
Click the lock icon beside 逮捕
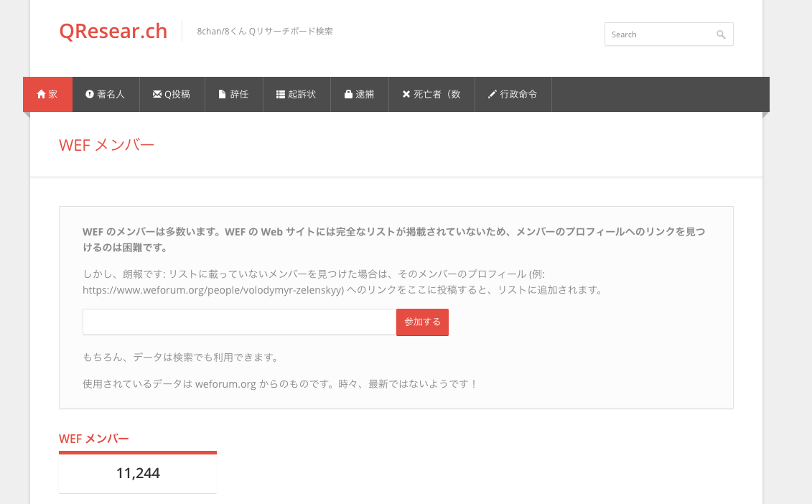click(348, 94)
